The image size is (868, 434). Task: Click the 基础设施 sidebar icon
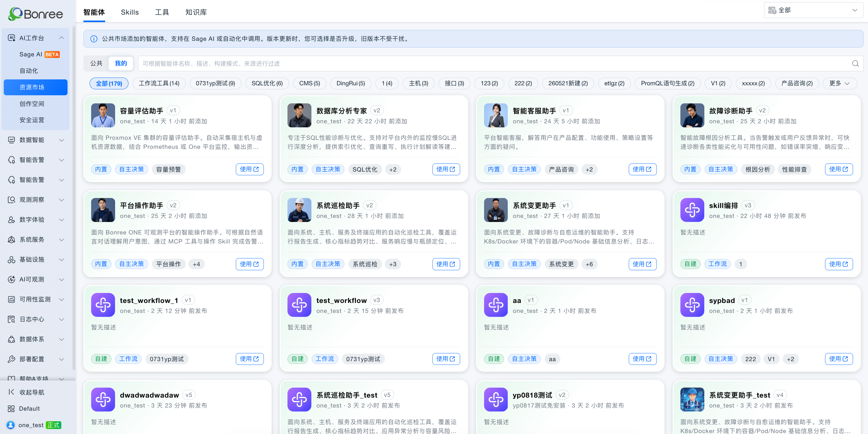(x=12, y=259)
